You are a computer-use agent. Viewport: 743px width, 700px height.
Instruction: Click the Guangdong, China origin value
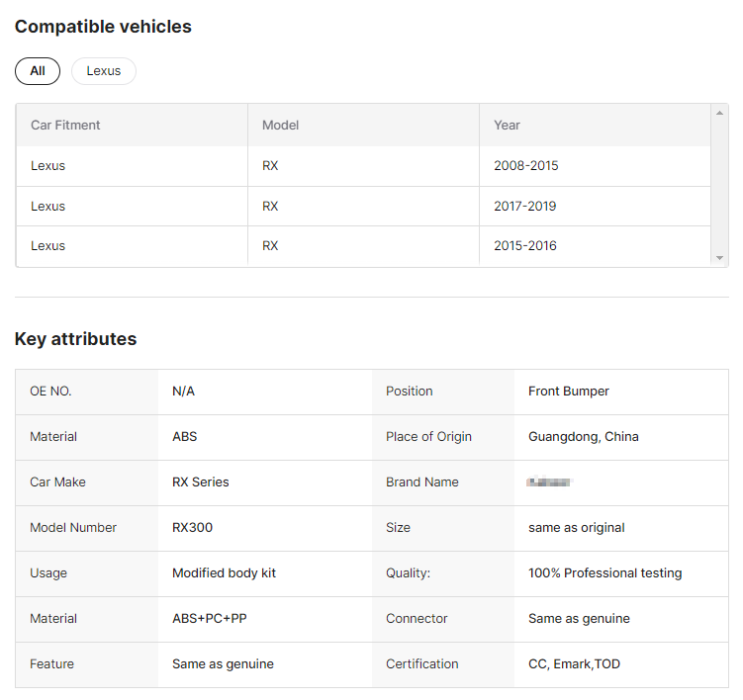[x=583, y=437]
